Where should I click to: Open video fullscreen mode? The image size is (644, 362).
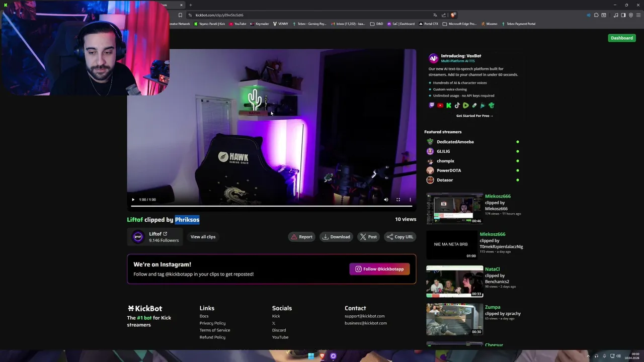[x=398, y=200]
